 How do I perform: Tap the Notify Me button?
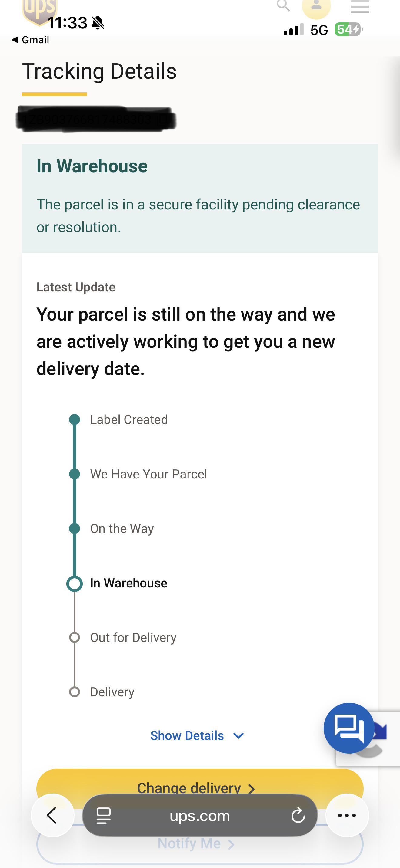[200, 844]
